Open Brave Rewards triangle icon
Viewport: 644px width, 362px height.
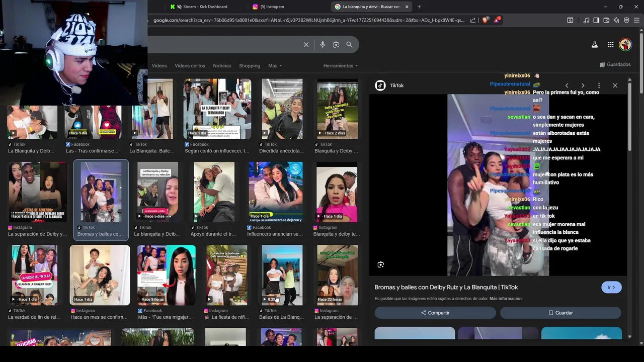[497, 20]
